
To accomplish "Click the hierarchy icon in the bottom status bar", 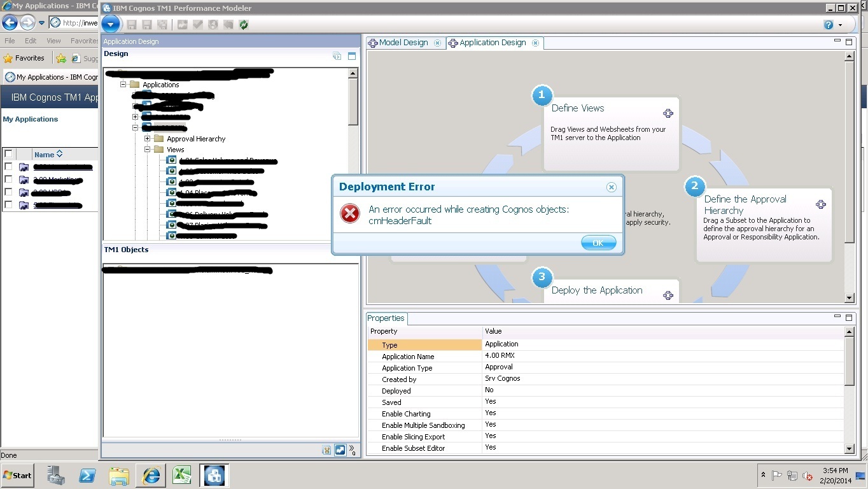I will 327,450.
